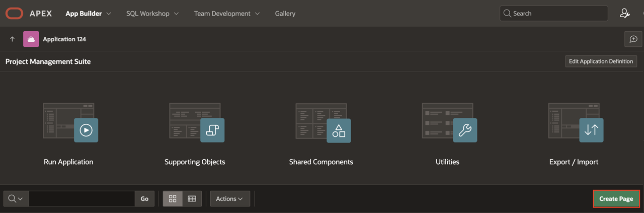The image size is (644, 213).
Task: Go up with the arrow icon
Action: 13,39
